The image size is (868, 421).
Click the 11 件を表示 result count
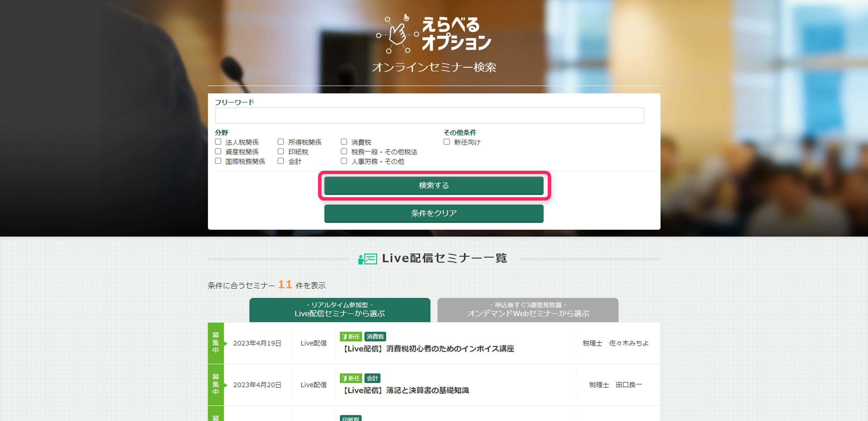click(x=302, y=285)
